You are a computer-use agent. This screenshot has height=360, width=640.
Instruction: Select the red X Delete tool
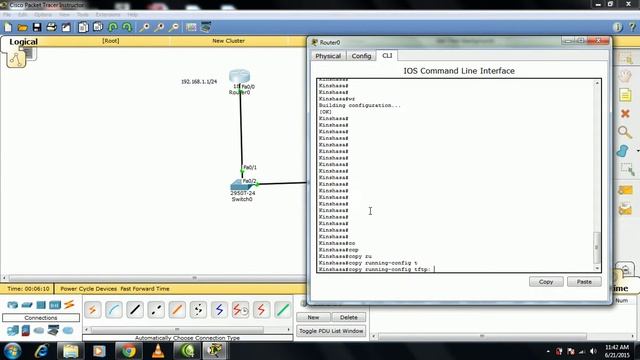click(625, 113)
